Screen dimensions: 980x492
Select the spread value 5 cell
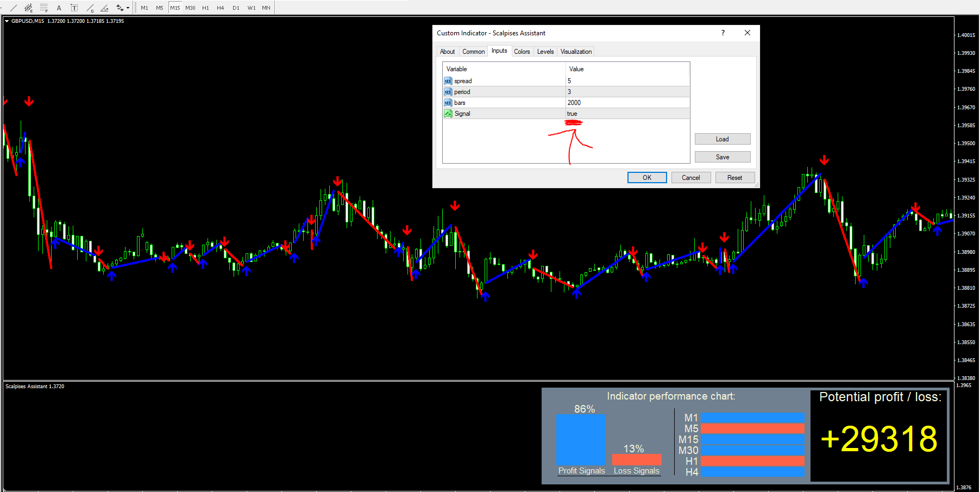tap(627, 81)
